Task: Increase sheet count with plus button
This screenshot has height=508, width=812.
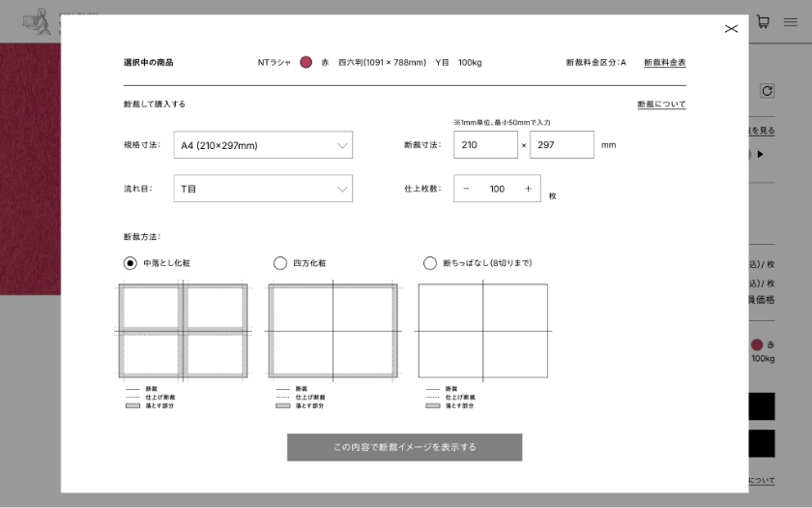Action: [528, 189]
